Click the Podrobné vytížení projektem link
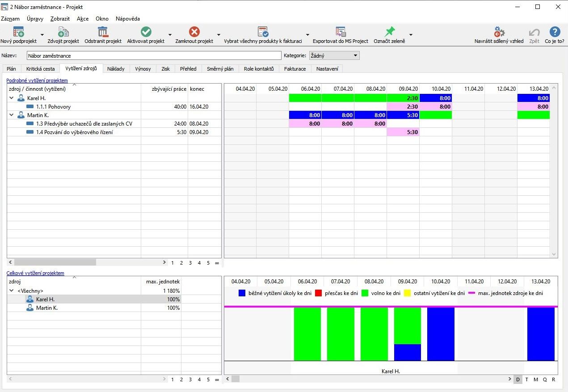Screen dimensions: 568x392 point(37,80)
